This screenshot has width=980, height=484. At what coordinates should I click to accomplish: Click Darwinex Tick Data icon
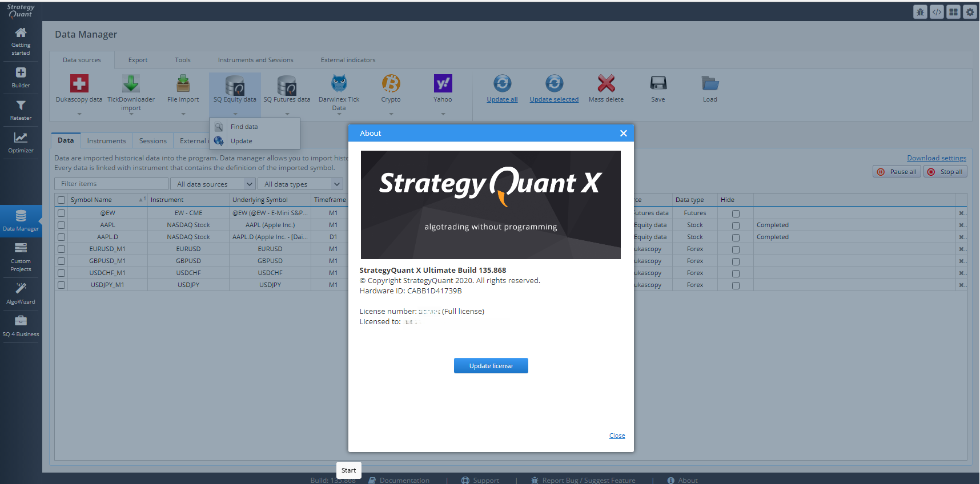point(339,83)
